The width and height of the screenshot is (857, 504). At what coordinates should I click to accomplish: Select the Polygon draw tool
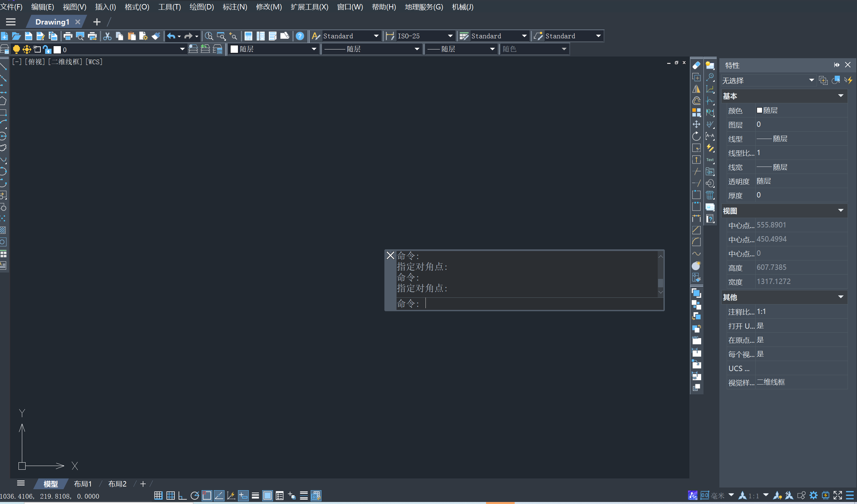(3, 101)
